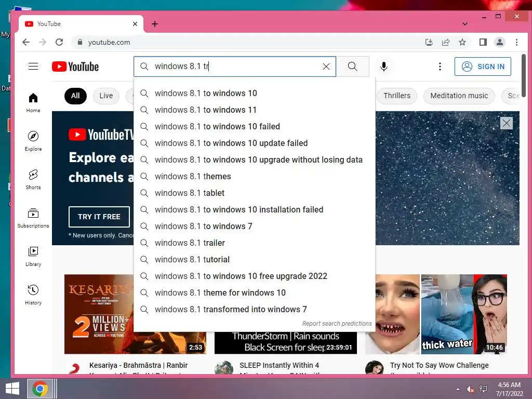Open Subscriptions in the sidebar
The image size is (532, 399).
[33, 218]
